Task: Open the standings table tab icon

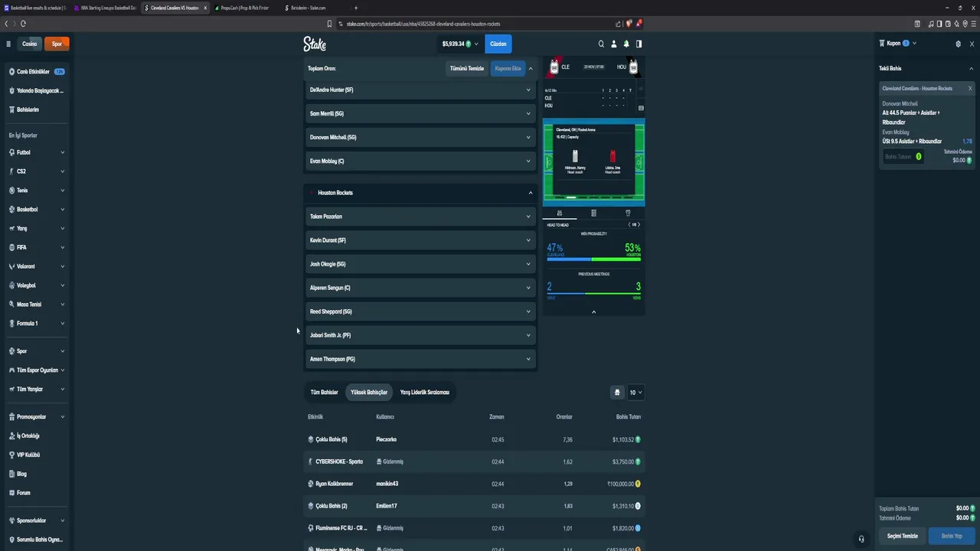Action: pos(593,213)
